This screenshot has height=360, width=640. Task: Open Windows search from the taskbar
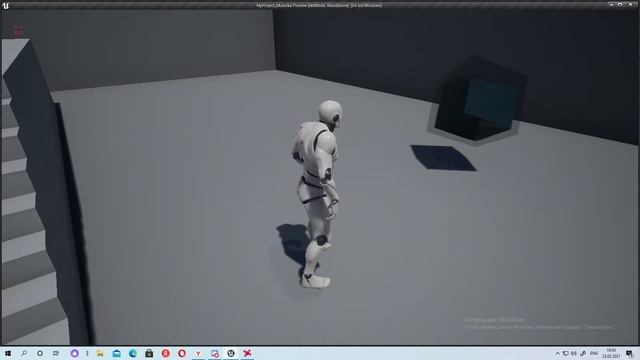point(24,353)
